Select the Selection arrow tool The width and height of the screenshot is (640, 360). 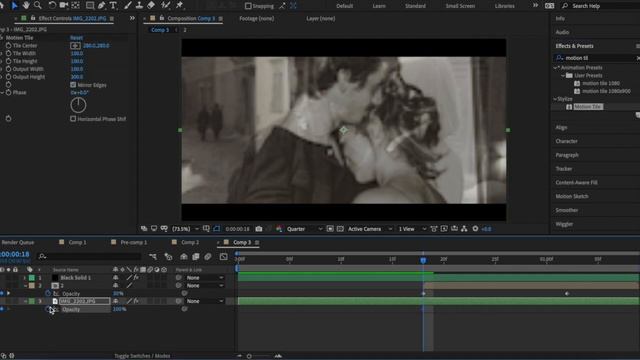click(15, 5)
